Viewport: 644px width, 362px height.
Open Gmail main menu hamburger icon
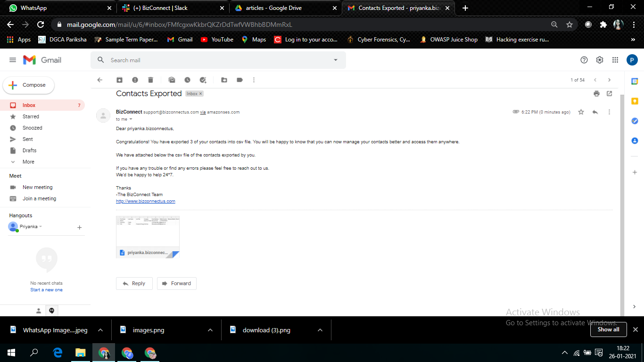13,60
